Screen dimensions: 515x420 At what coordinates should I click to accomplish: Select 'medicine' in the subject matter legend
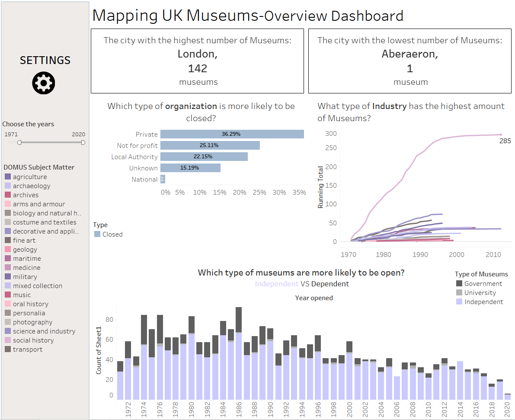[x=27, y=267]
